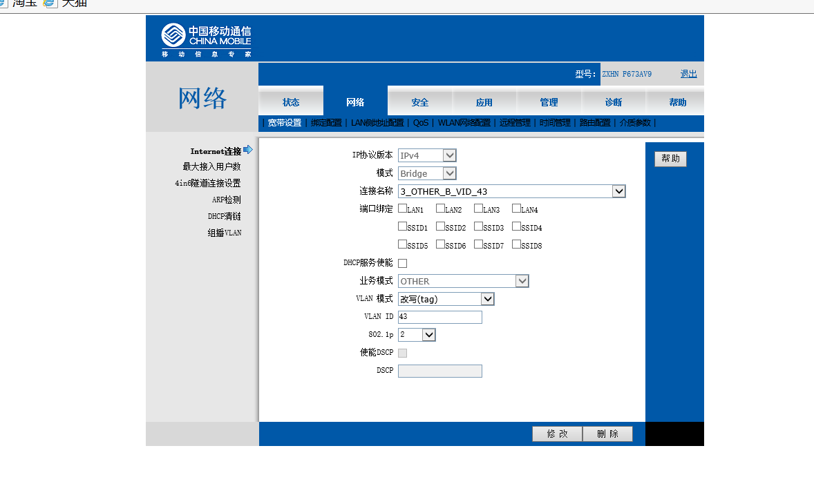Tick the LAN4 port binding box
This screenshot has height=504, width=814.
pyautogui.click(x=516, y=209)
